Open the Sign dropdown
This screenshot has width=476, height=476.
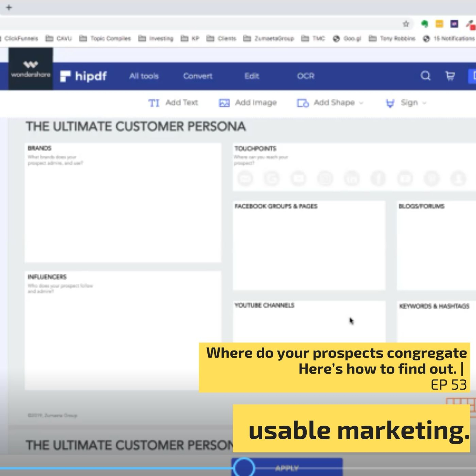[x=406, y=103]
